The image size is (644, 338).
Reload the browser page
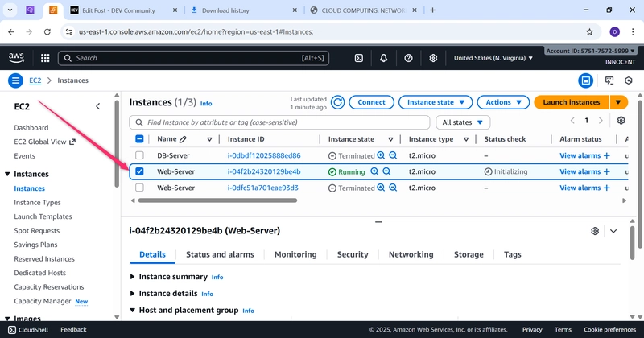47,31
